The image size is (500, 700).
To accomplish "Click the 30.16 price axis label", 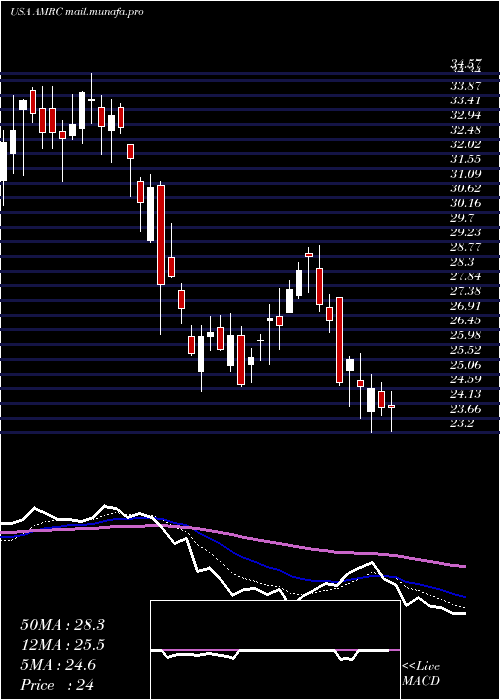I will pyautogui.click(x=465, y=204).
